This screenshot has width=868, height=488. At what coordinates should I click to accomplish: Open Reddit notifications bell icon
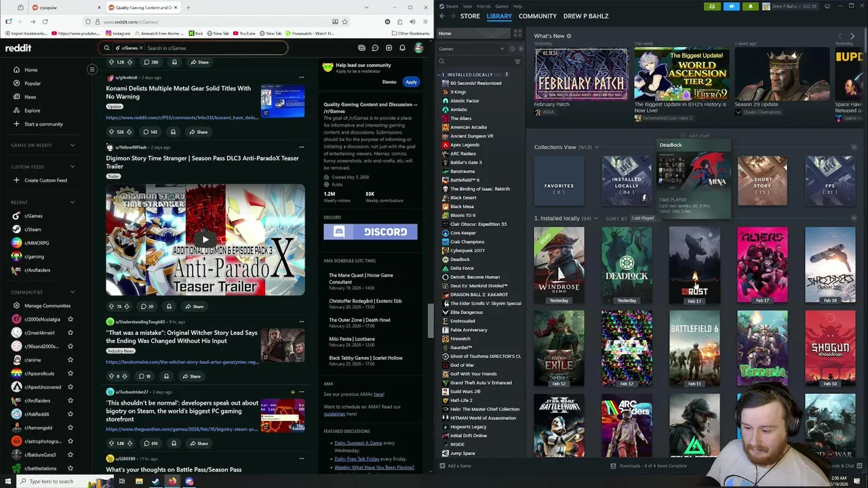pyautogui.click(x=402, y=48)
